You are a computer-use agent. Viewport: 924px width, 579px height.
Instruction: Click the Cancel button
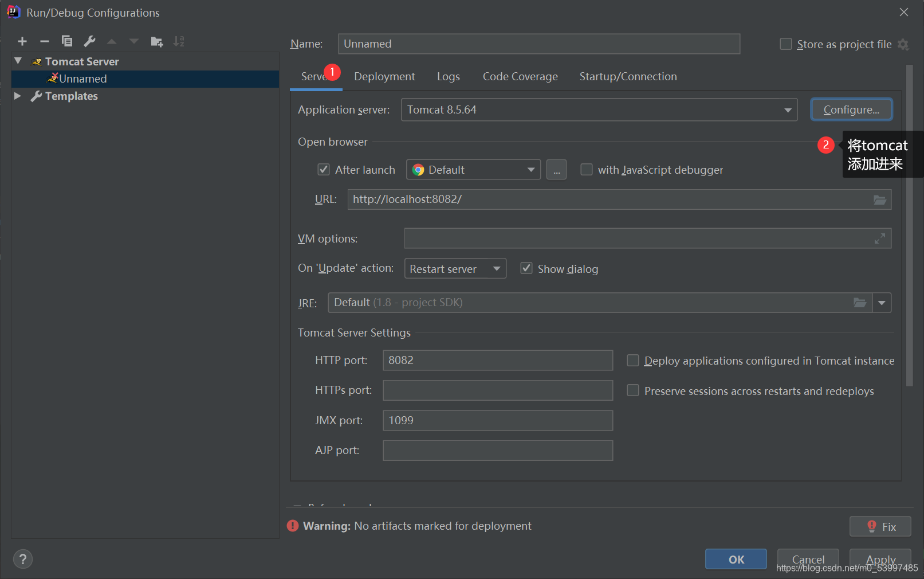pos(808,559)
